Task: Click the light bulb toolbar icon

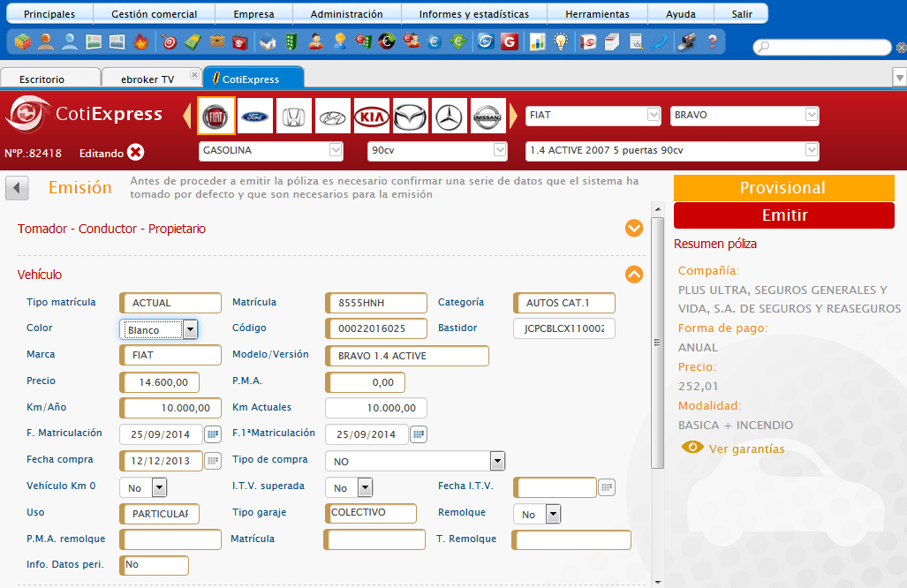Action: 561,41
